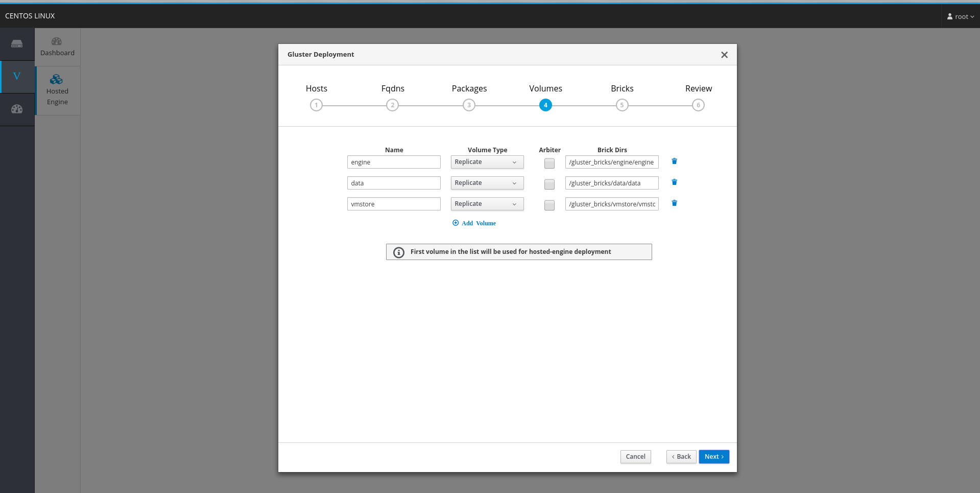Click trash icon for data volume

(x=674, y=182)
